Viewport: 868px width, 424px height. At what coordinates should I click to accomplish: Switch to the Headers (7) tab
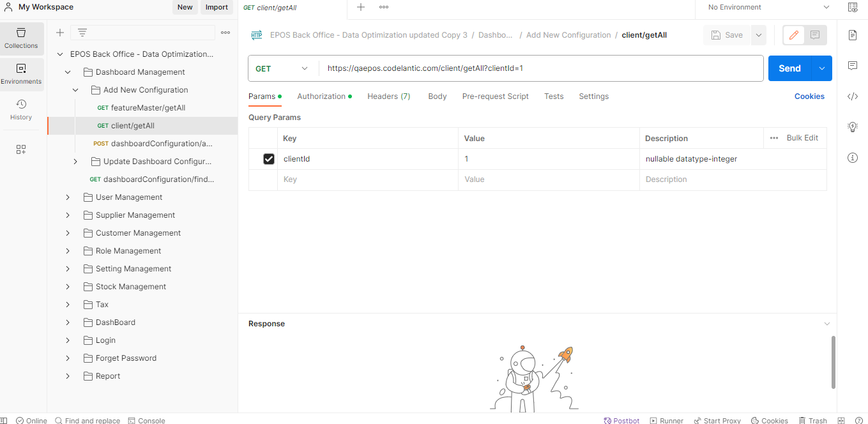pos(388,96)
